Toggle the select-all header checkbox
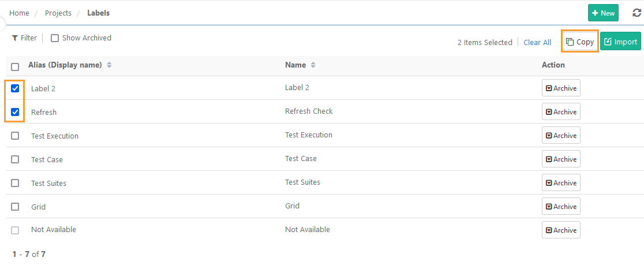This screenshot has height=265, width=644. [x=15, y=66]
